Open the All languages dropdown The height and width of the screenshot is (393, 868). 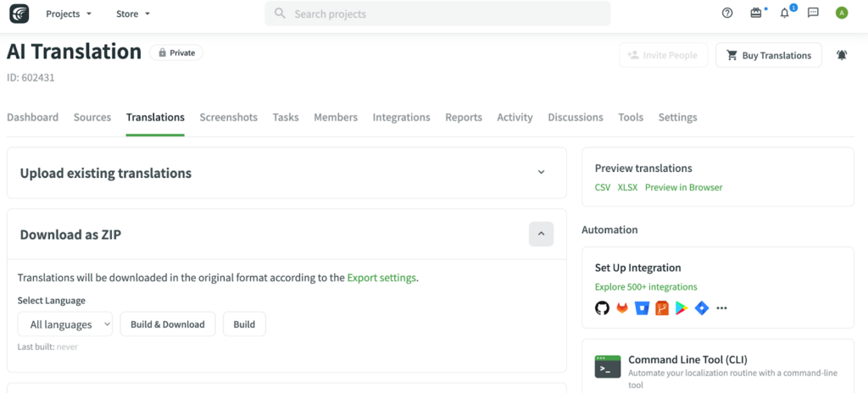click(66, 324)
